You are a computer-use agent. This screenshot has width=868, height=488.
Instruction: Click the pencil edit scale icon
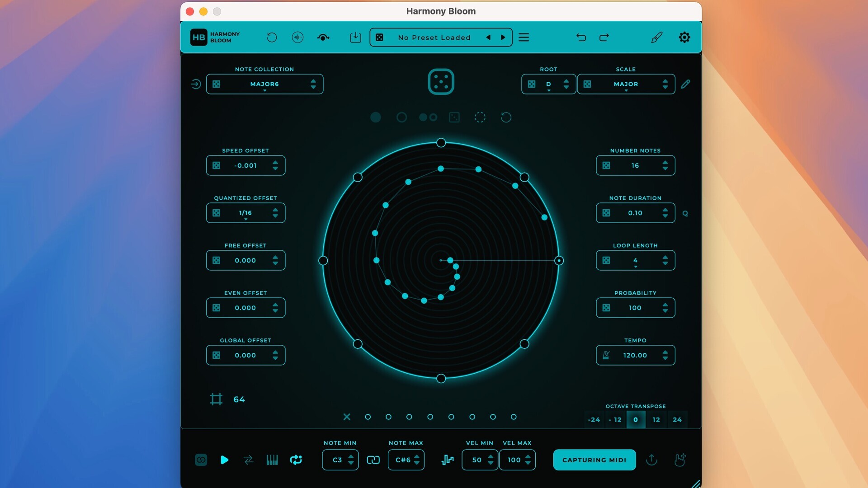click(685, 84)
